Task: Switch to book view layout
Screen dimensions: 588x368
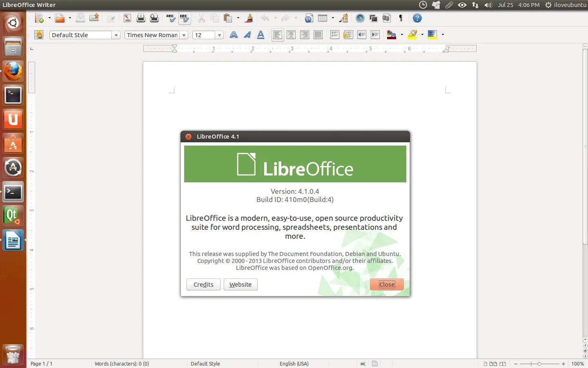Action: pos(503,364)
